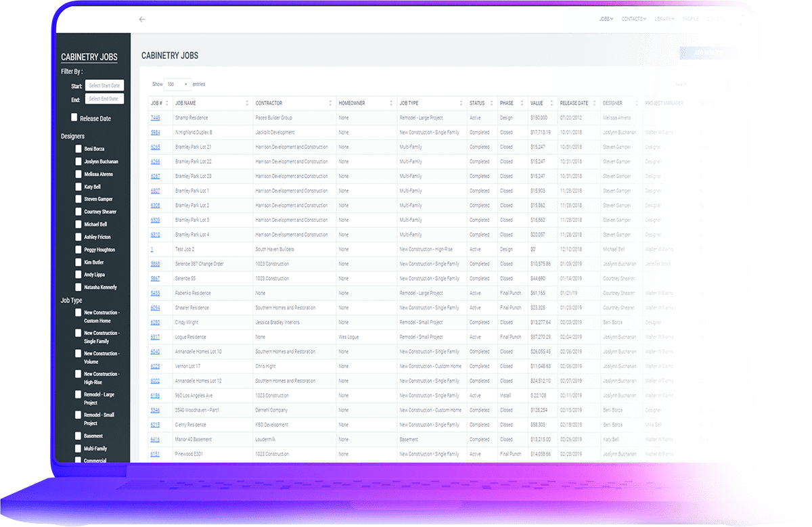This screenshot has height=527, width=812.
Task: Click the Select Start Date field
Action: [104, 86]
